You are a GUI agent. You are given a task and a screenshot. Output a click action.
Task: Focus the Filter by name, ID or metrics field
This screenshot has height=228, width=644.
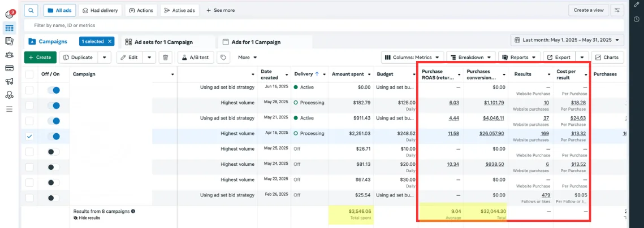click(323, 25)
